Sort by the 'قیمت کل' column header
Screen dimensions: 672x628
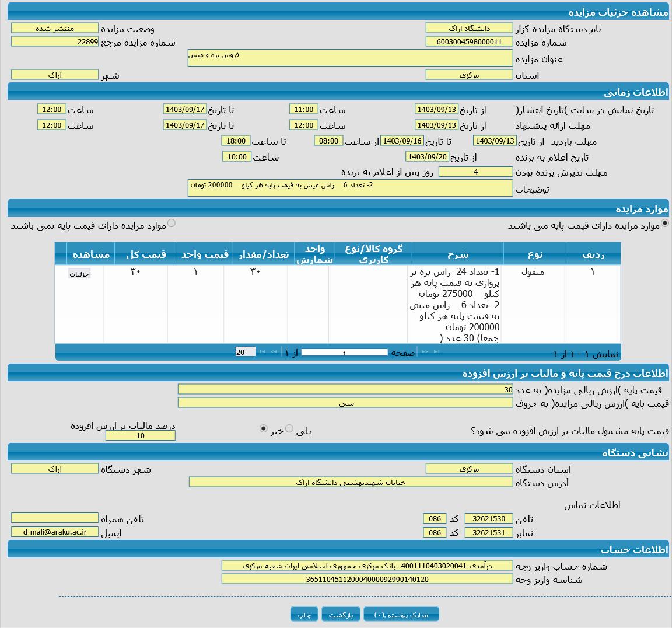pos(146,254)
